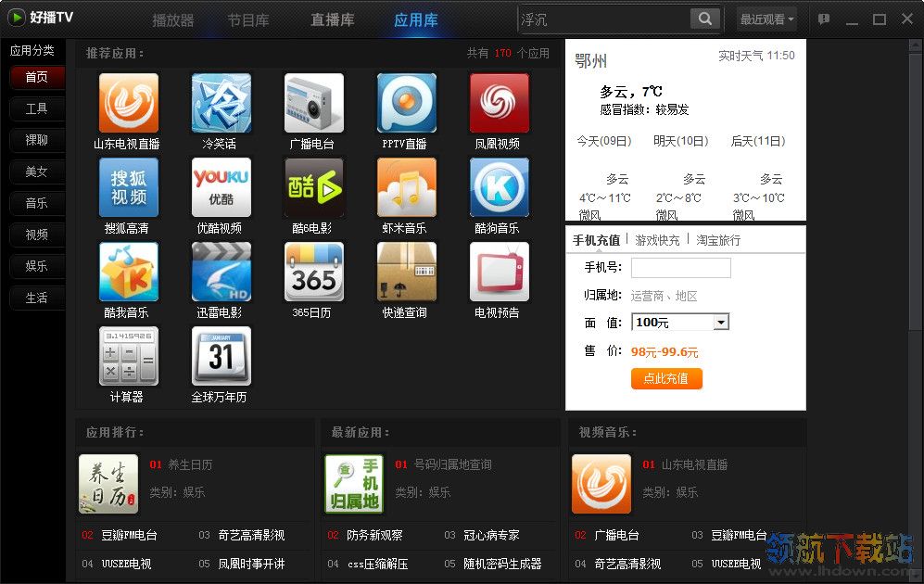Click the 养生日历 title in ranking

190,465
